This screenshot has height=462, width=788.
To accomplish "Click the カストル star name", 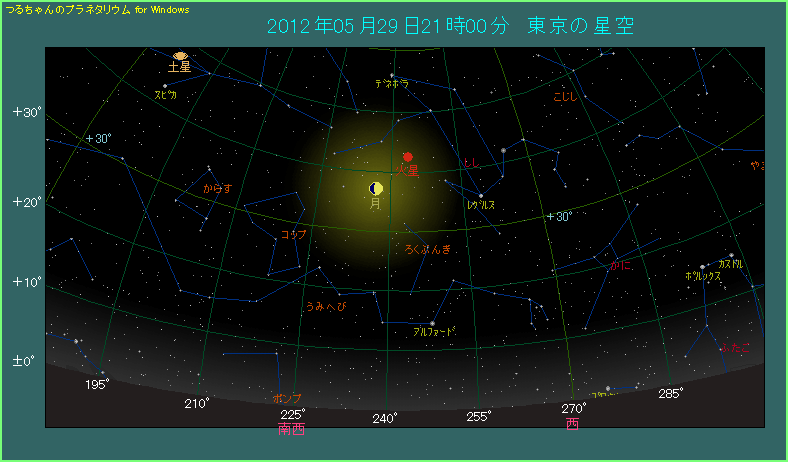I will click(x=731, y=264).
